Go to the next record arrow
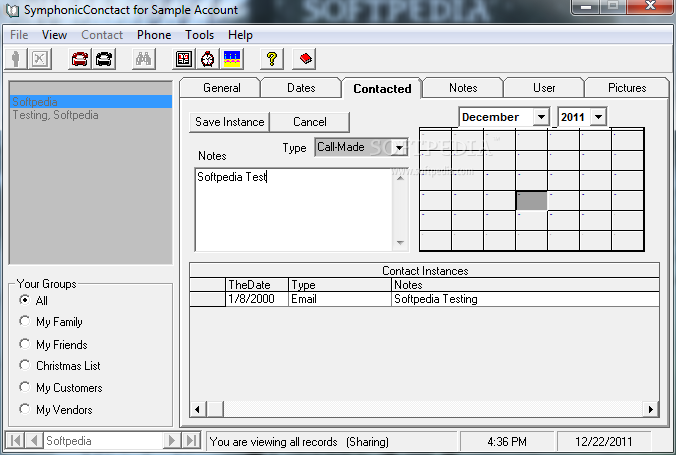The image size is (676, 455). 172,441
